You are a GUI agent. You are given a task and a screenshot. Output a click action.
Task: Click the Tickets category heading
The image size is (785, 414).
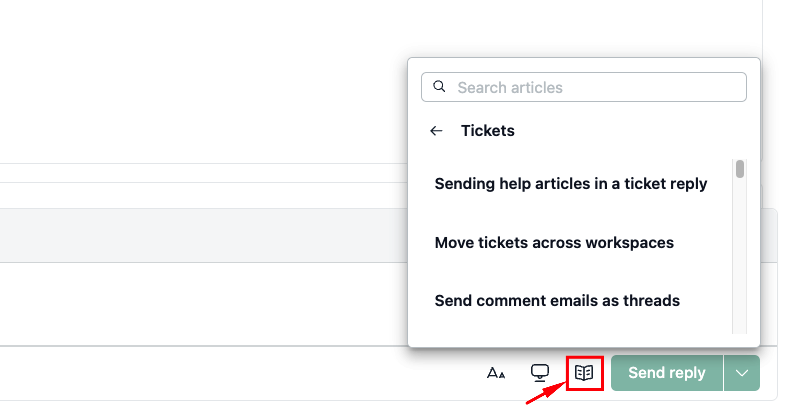click(488, 131)
